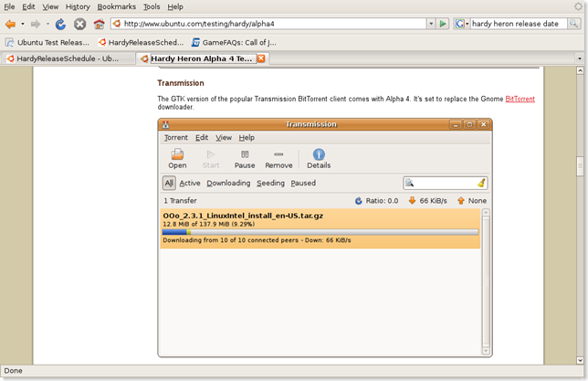This screenshot has height=381, width=588.
Task: Click the download speed arrow icon
Action: tap(412, 200)
